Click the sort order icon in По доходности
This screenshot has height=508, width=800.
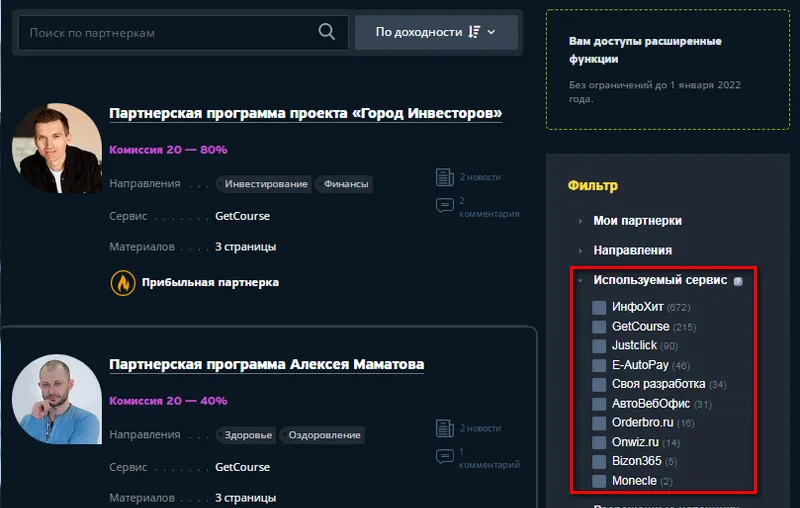pyautogui.click(x=474, y=33)
